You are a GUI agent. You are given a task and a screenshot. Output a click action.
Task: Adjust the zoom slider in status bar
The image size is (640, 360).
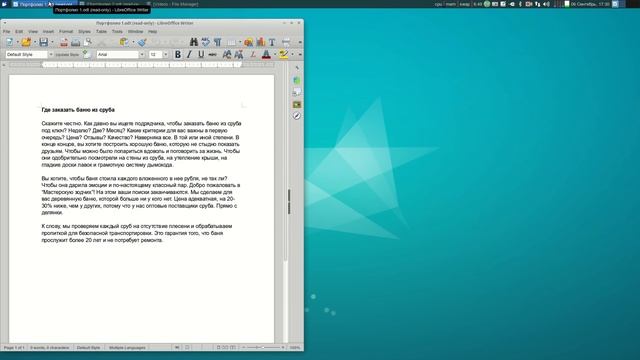click(x=262, y=348)
